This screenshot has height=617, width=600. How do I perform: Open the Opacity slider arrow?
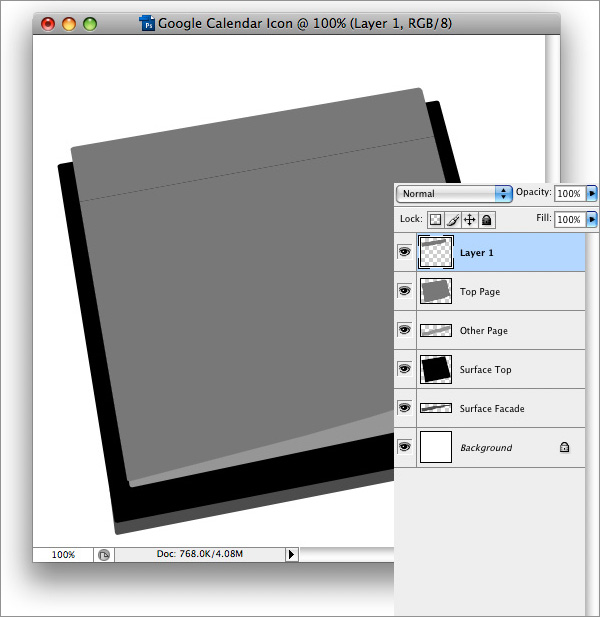592,193
